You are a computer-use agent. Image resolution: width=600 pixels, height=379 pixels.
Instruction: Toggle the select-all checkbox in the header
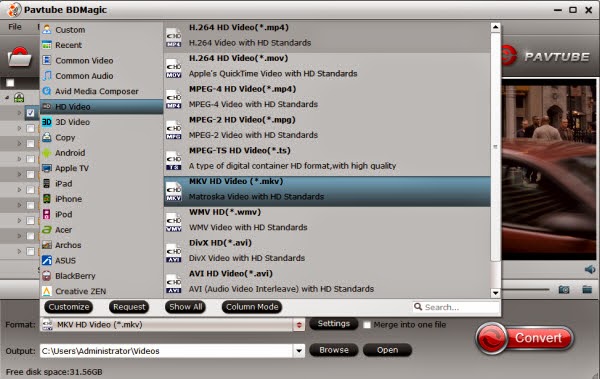[x=10, y=83]
